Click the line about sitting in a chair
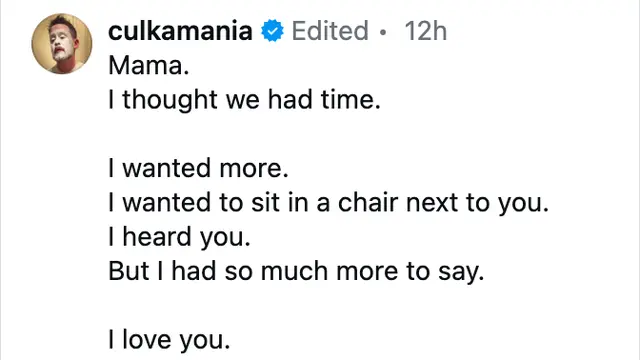The width and height of the screenshot is (640, 360). 329,203
